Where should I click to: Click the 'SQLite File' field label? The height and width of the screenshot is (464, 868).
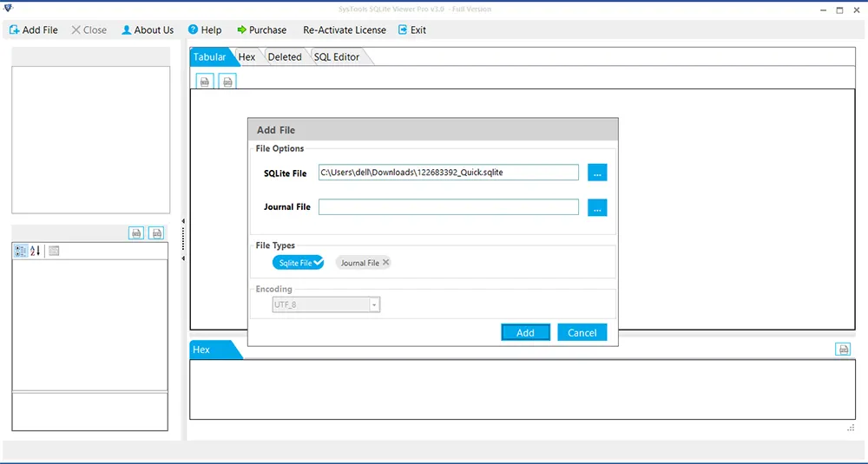pyautogui.click(x=285, y=173)
